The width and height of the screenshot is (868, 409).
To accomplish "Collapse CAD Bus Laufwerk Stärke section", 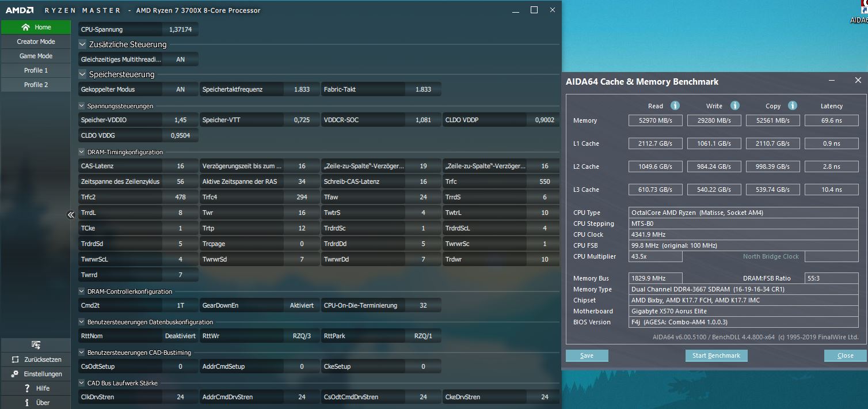I will click(82, 383).
